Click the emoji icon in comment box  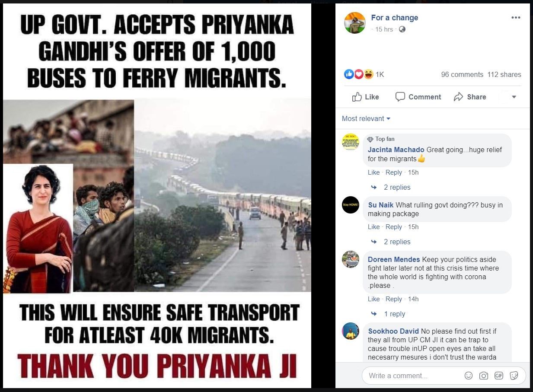468,376
